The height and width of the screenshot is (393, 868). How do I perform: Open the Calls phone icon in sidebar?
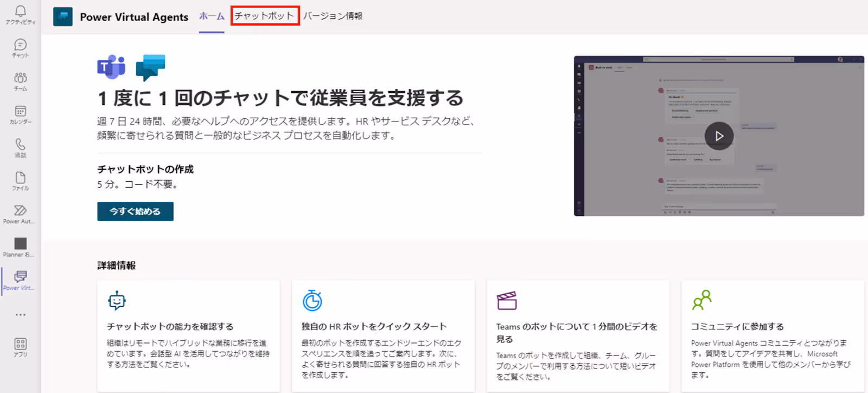(x=21, y=148)
